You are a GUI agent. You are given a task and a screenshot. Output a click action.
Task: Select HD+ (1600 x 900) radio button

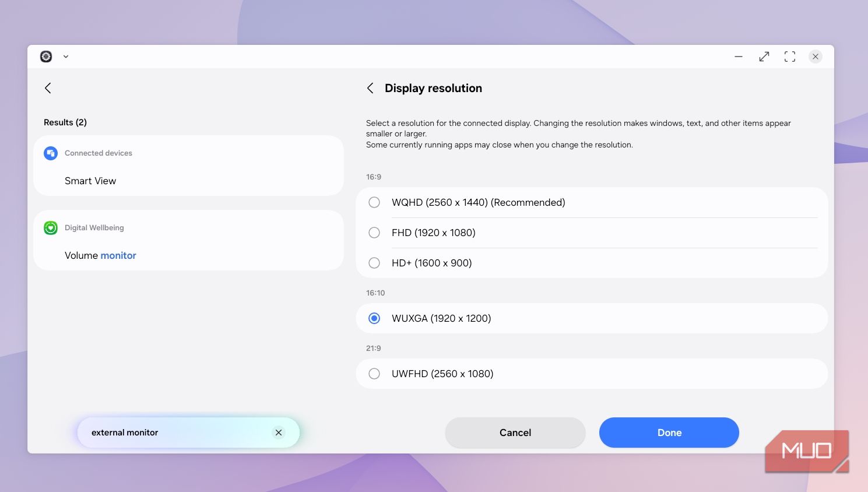374,263
